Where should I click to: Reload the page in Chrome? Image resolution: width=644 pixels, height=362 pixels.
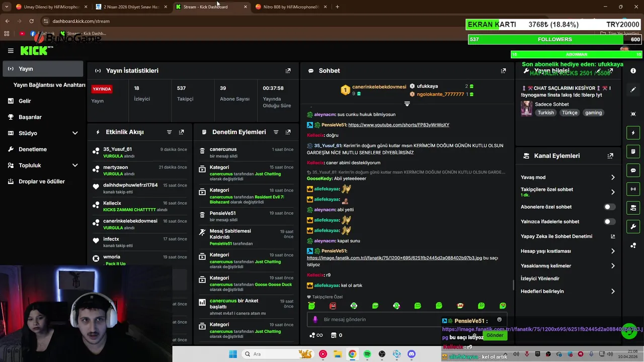pyautogui.click(x=31, y=21)
